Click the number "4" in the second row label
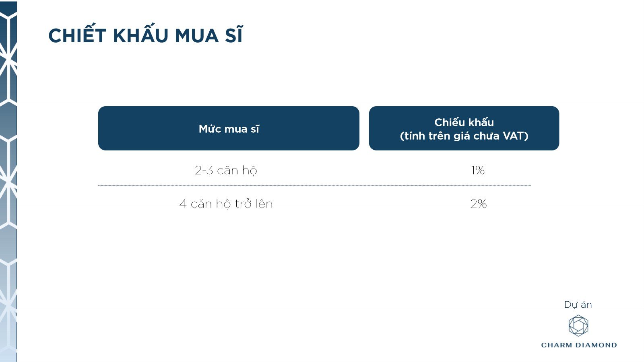This screenshot has width=644, height=362. tap(183, 204)
